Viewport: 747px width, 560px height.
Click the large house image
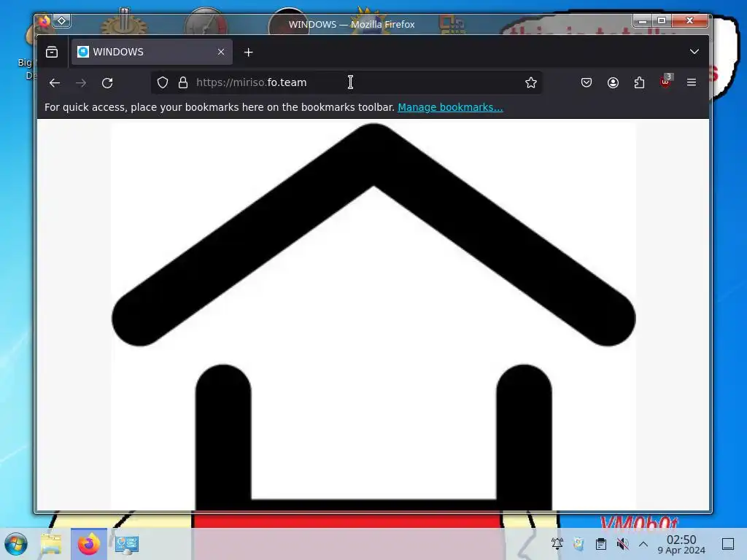(373, 316)
